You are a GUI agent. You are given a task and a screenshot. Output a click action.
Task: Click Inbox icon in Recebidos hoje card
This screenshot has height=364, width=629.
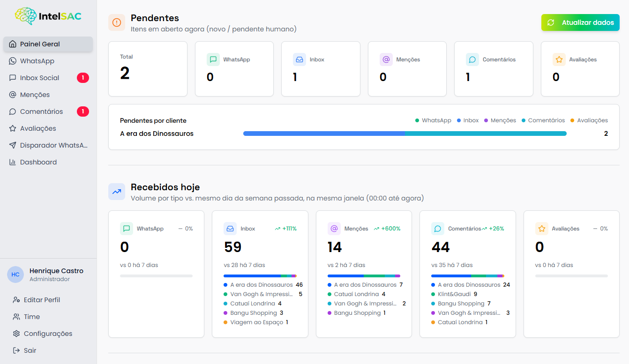pos(230,229)
